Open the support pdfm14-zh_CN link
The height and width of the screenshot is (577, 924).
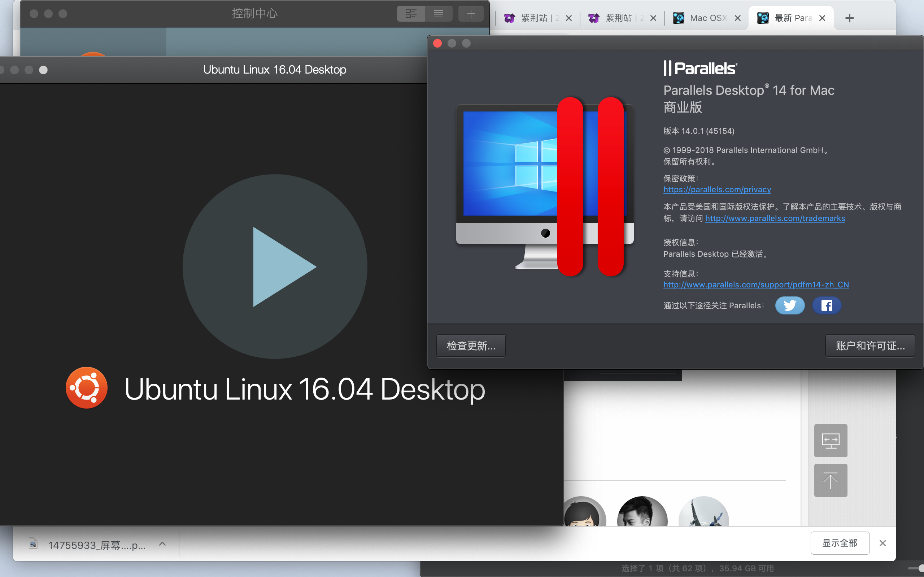755,285
